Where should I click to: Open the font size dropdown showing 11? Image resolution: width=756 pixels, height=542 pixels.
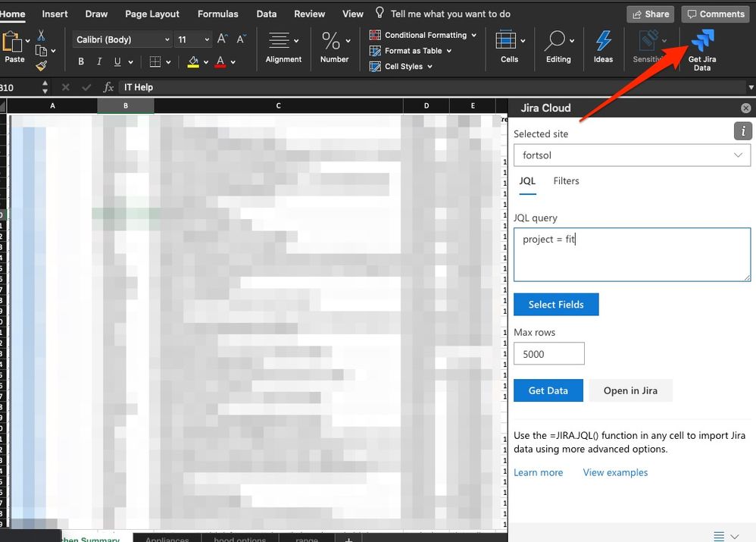[193, 39]
